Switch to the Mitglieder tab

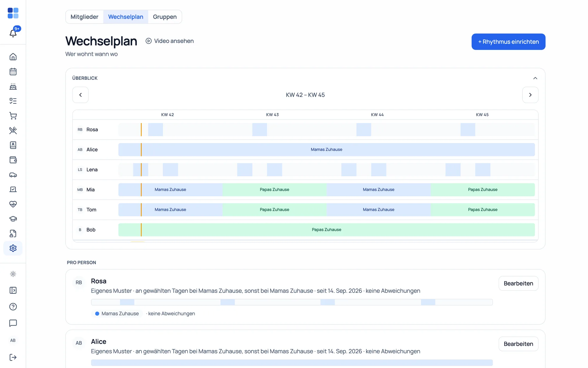84,17
